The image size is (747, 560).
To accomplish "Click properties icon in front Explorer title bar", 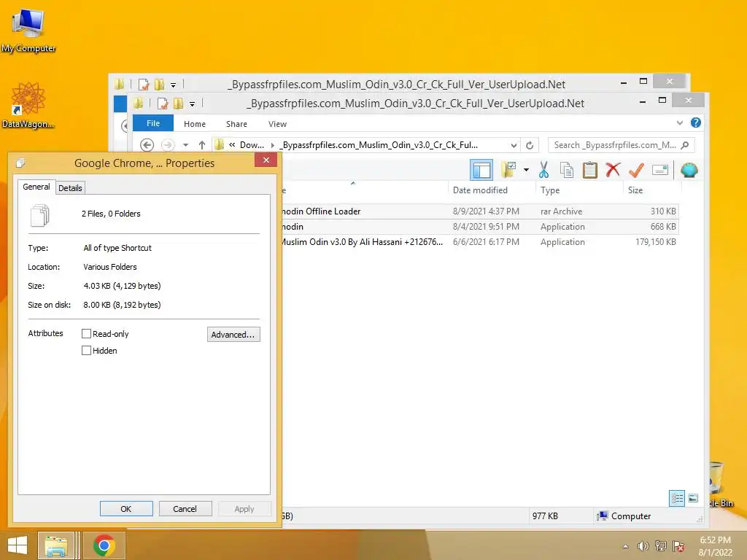I will 163,104.
